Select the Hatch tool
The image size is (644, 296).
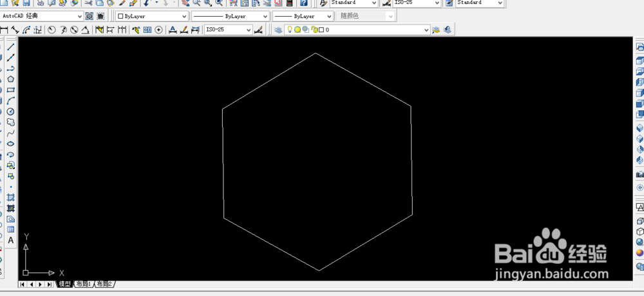click(11, 197)
